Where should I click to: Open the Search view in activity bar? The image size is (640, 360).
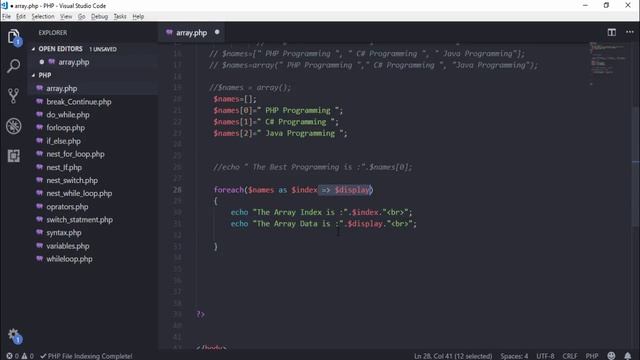tap(13, 66)
